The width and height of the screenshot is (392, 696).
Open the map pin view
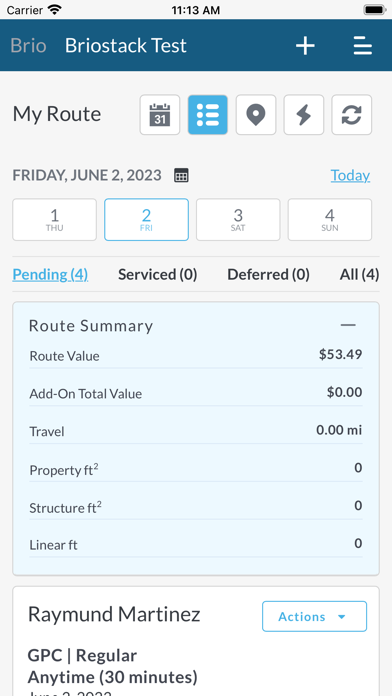pyautogui.click(x=256, y=115)
